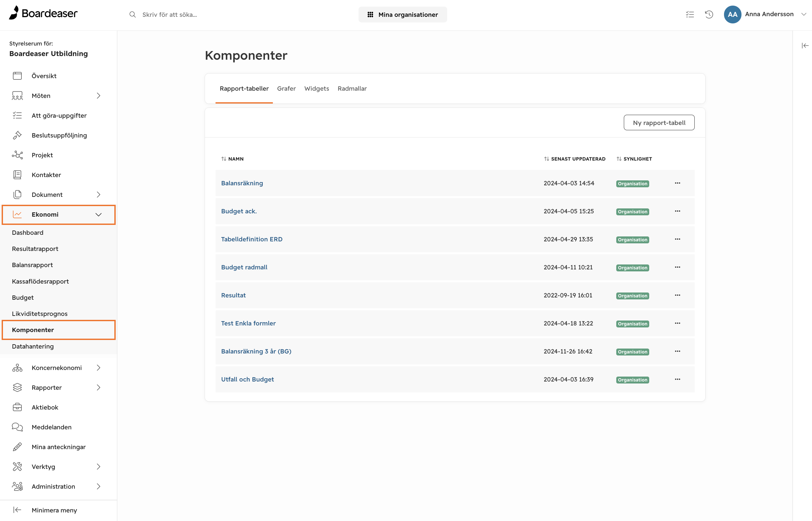Screen dimensions: 812x521
Task: Open the Balansräkning report table link
Action: [242, 183]
